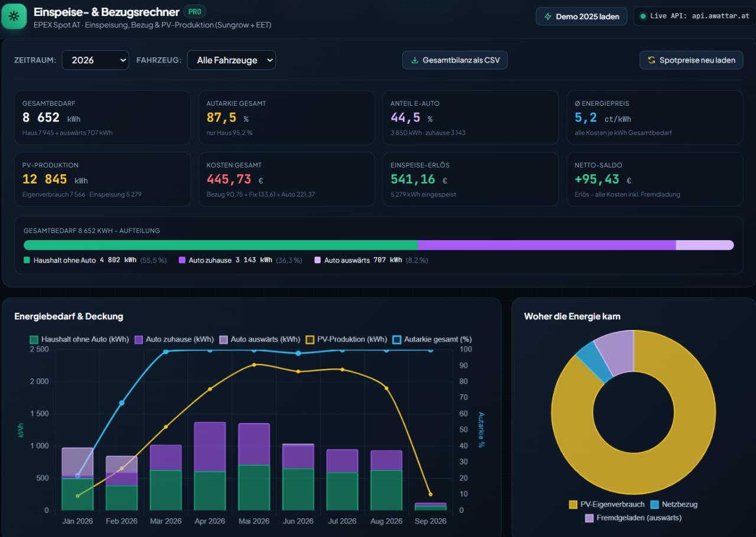The width and height of the screenshot is (756, 537).
Task: Click the Woher die Energie kam heading
Action: point(572,316)
